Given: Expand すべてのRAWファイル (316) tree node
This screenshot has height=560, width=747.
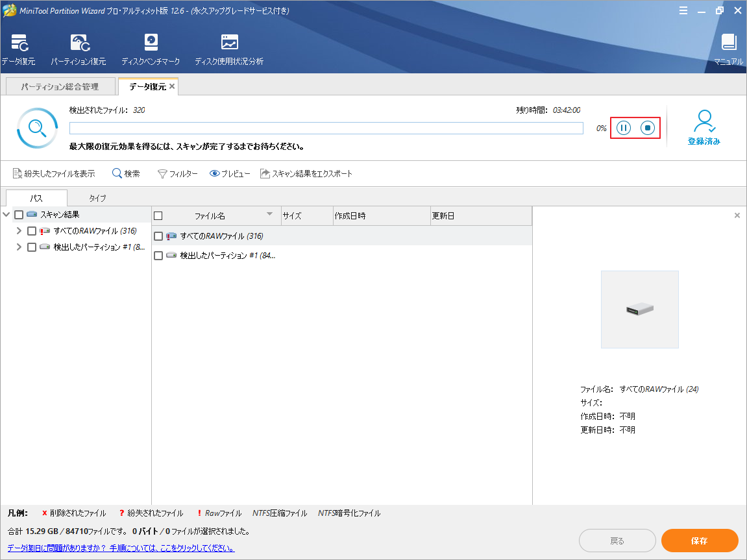Looking at the screenshot, I should (18, 230).
